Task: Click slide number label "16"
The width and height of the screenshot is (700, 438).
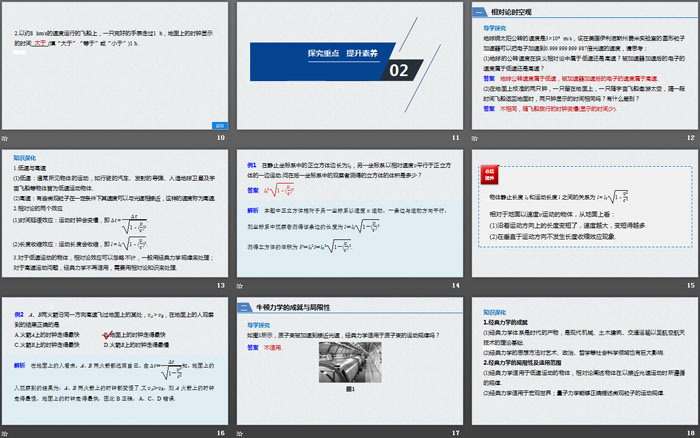Action: click(221, 433)
